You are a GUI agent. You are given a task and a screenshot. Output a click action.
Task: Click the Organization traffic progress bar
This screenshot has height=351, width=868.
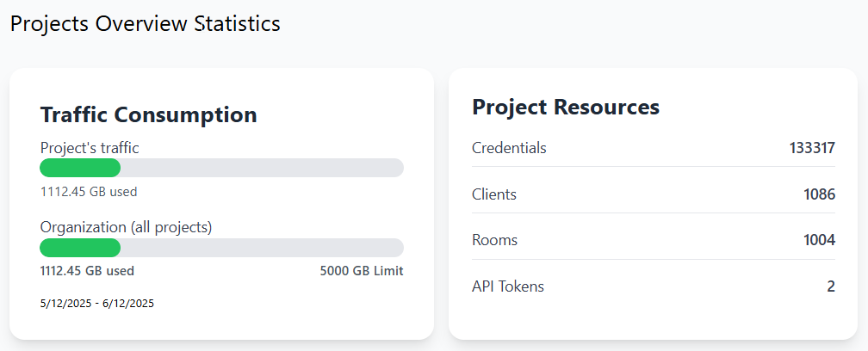(x=221, y=248)
